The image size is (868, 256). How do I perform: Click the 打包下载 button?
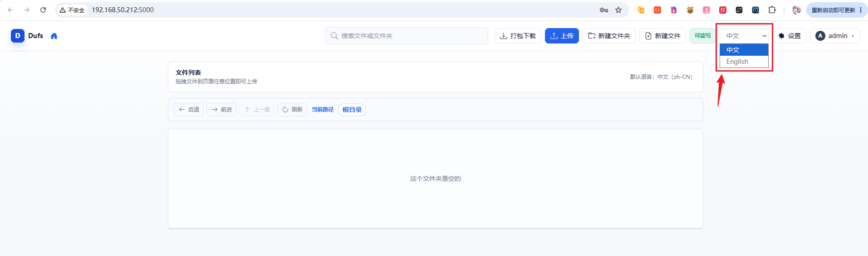tap(518, 36)
